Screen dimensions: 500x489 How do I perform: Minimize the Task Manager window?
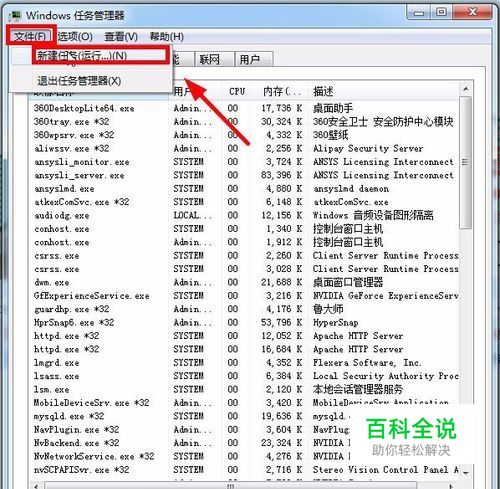pos(419,12)
